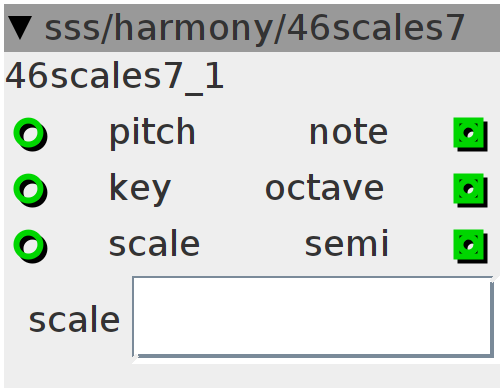Click the empty strip below the scale box

tap(252, 375)
